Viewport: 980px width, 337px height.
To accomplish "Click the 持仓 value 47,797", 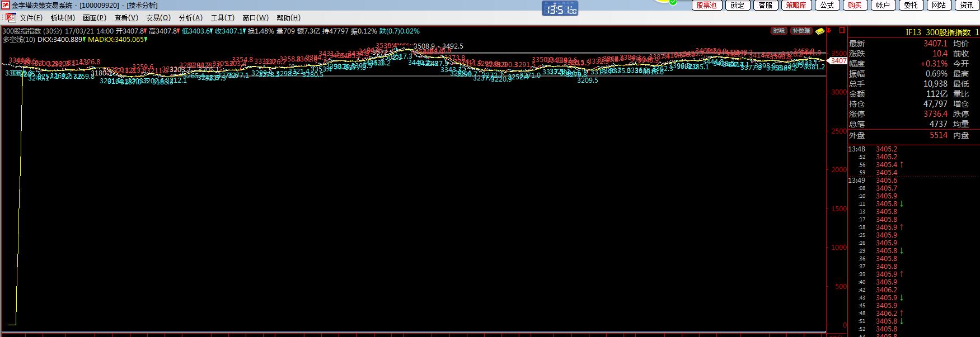I will 935,104.
